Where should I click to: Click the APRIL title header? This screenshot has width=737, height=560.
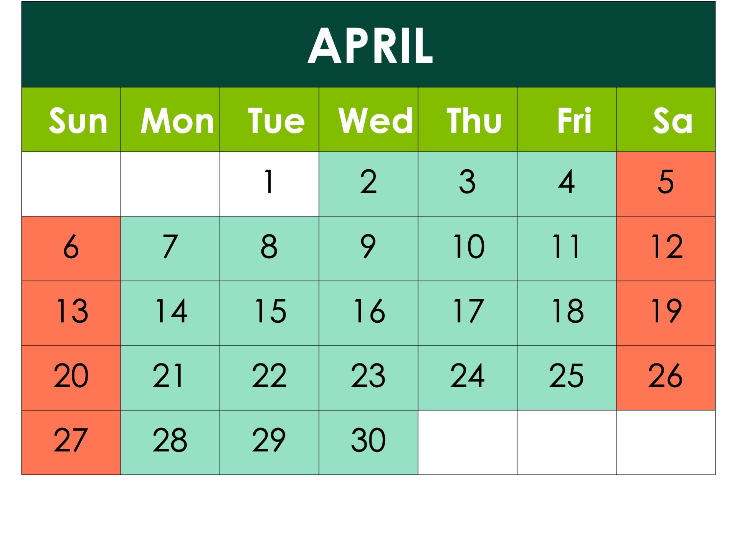click(x=368, y=43)
